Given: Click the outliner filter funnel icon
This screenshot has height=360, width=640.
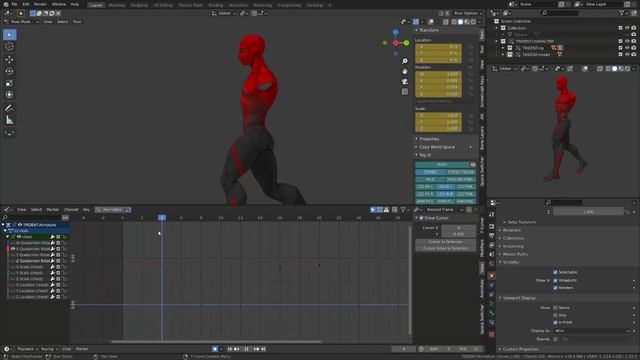Looking at the screenshot, I should pos(621,13).
